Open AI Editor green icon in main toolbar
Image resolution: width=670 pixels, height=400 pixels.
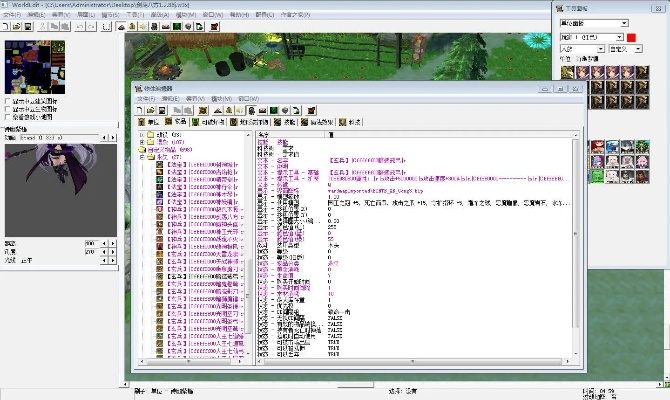coord(177,26)
